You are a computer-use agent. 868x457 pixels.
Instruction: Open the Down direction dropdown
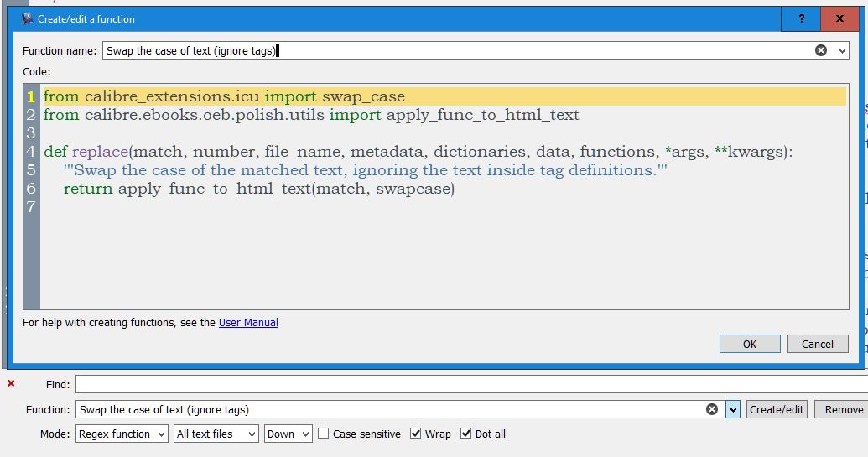288,434
